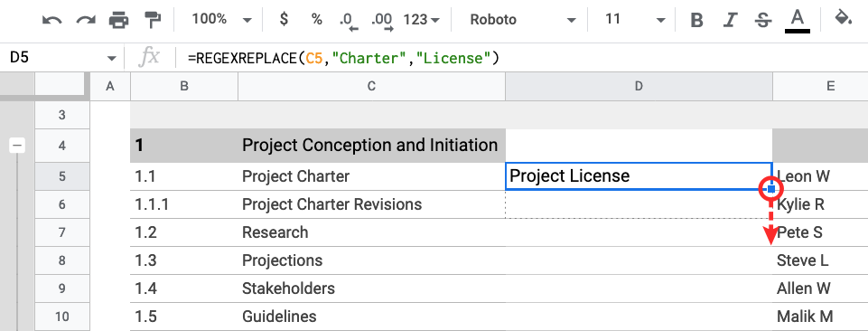Click the '1.1' cell

click(x=184, y=177)
